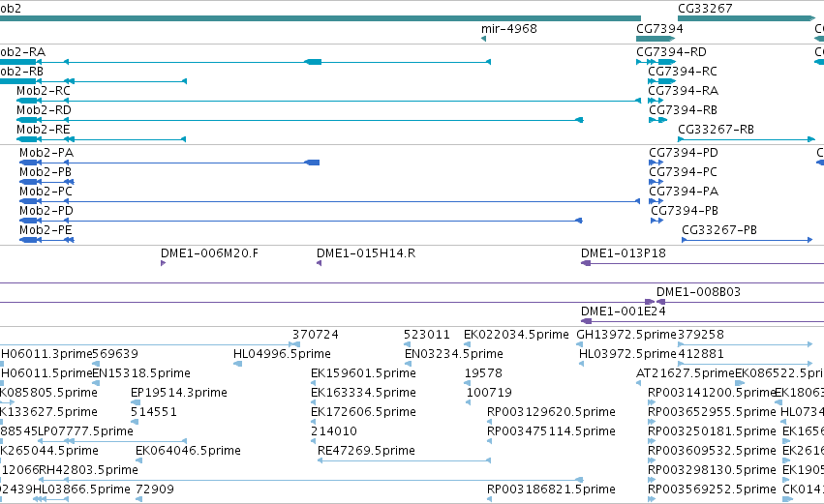Open EST RP003250181.5prime
The image size is (824, 504).
[x=712, y=431]
